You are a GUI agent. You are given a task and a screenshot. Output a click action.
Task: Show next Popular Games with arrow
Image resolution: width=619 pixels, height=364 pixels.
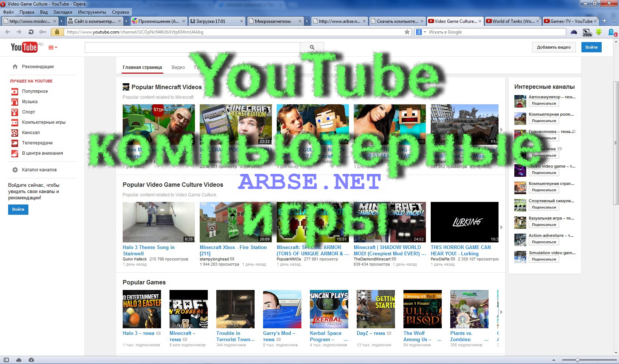coord(501,312)
